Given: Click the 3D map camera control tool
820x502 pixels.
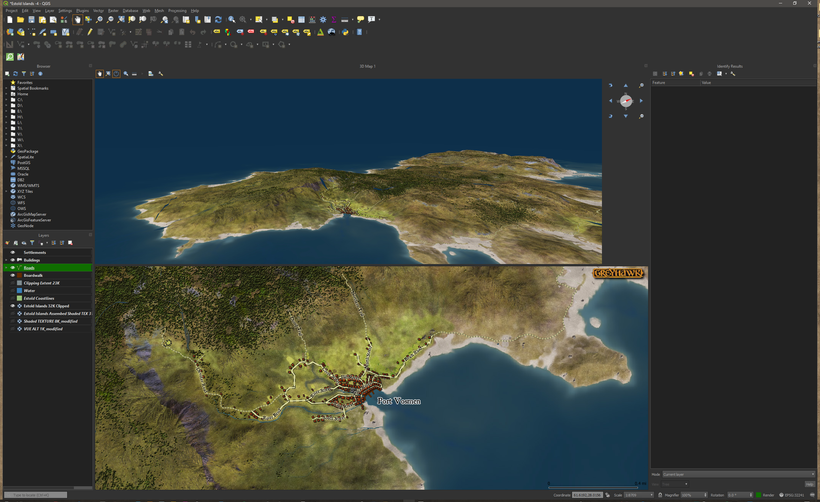Looking at the screenshot, I should (x=99, y=73).
